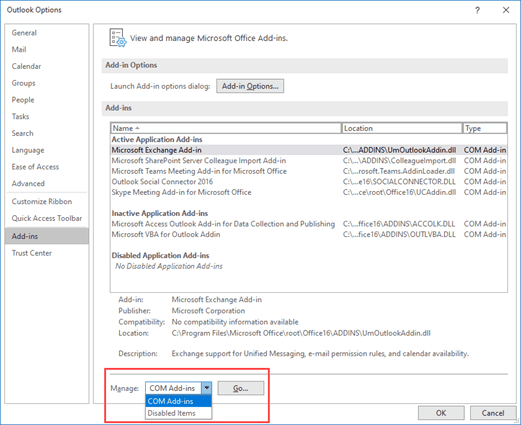Sort by the Location column header

pos(402,128)
